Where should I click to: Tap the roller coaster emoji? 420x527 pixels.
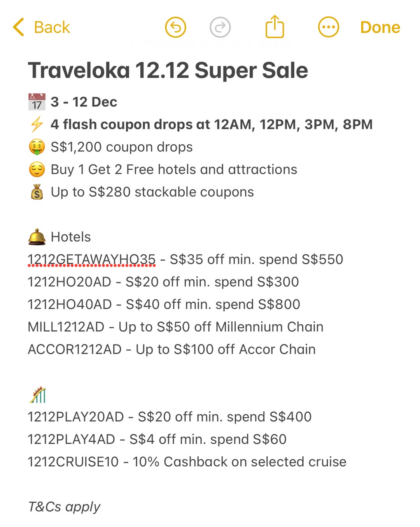[x=38, y=395]
